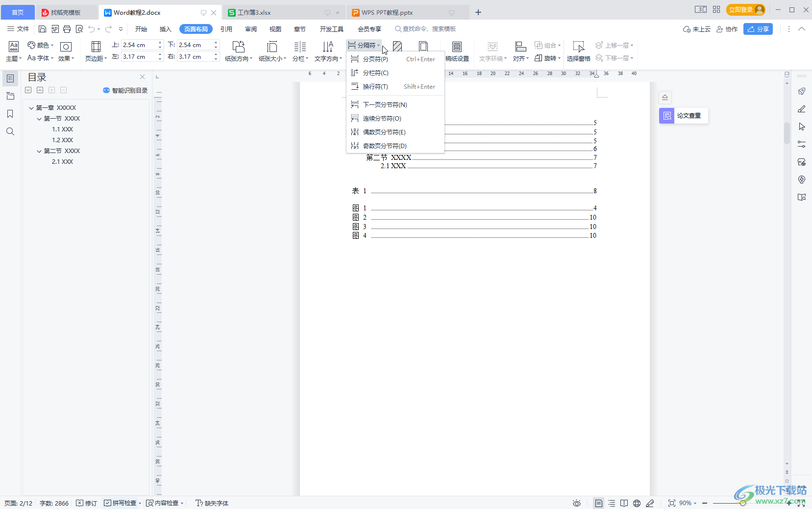
Task: Click the pen icon in right sidebar
Action: point(802,109)
